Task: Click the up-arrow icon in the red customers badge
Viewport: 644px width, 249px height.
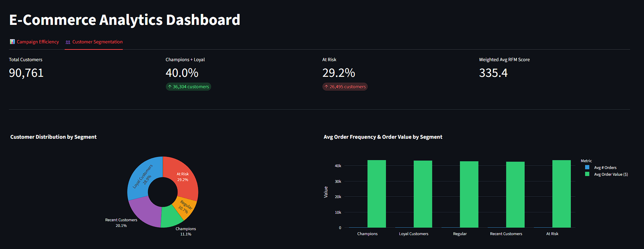Action: pos(326,86)
